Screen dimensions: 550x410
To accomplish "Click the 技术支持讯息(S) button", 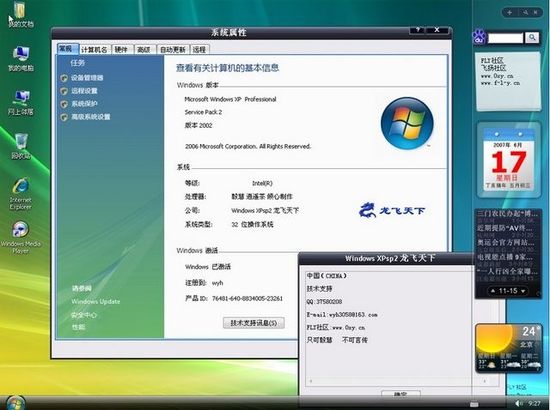I will click(x=254, y=323).
